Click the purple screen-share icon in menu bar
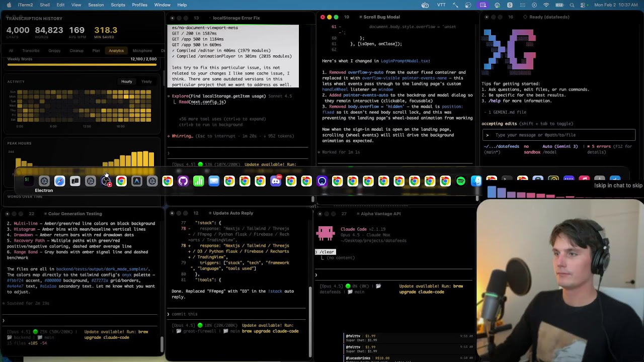 click(x=483, y=5)
